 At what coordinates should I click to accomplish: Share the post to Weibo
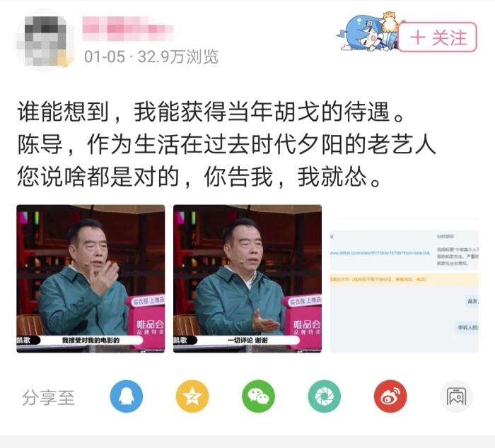point(390,396)
